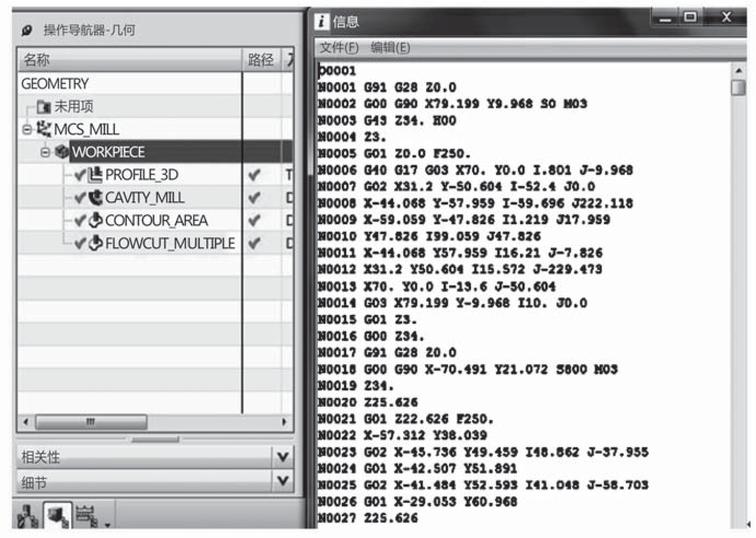Select the CONTOUR_AREA operation
756x538 pixels.
point(156,221)
